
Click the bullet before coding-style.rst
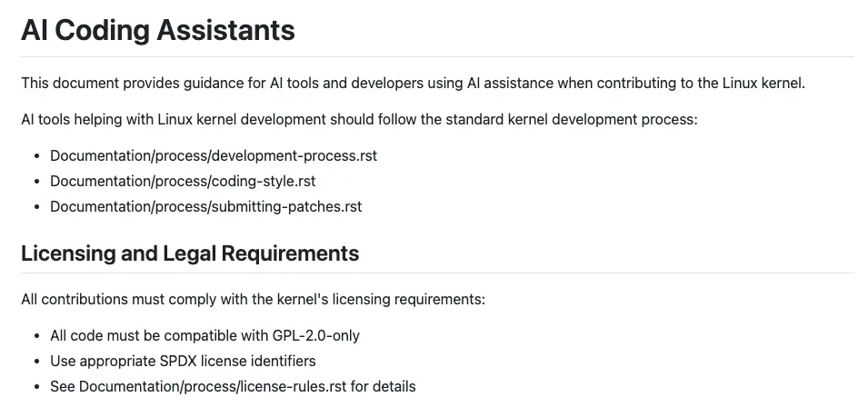tap(37, 182)
